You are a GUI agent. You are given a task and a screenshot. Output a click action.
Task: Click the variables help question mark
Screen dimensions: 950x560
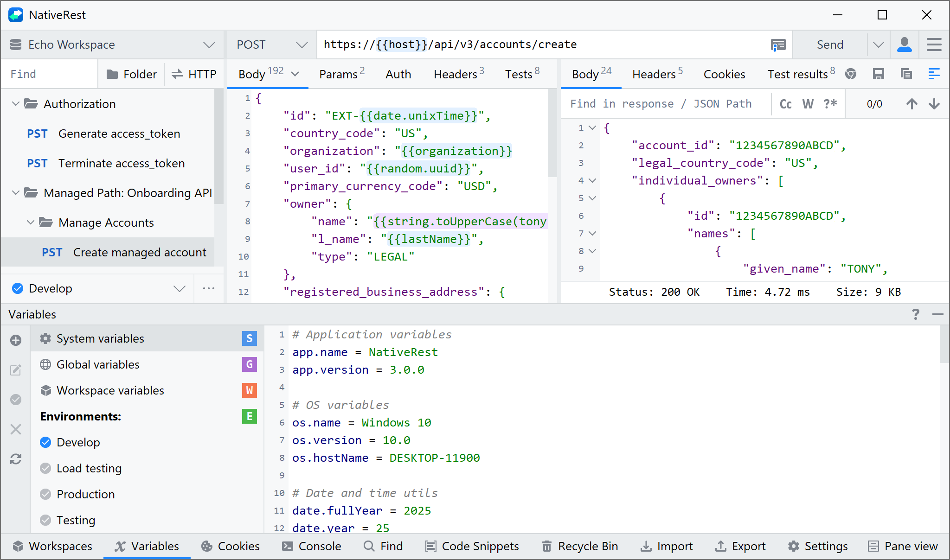pos(915,314)
